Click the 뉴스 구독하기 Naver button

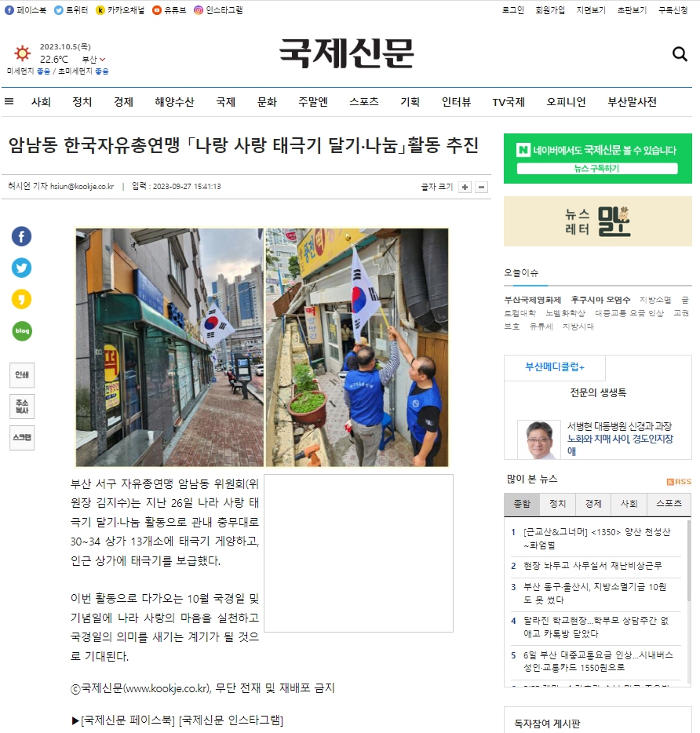[x=597, y=168]
